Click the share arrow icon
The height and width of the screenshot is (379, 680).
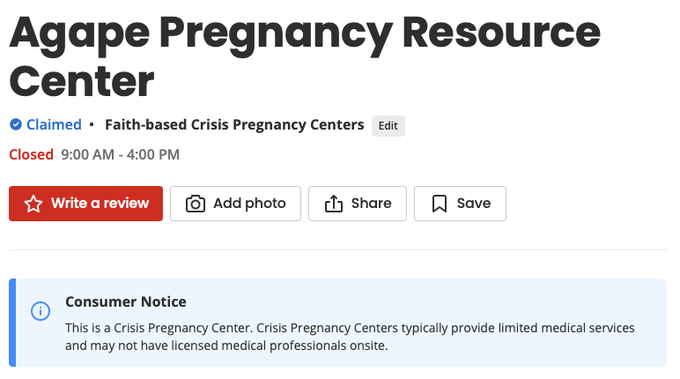pos(333,203)
